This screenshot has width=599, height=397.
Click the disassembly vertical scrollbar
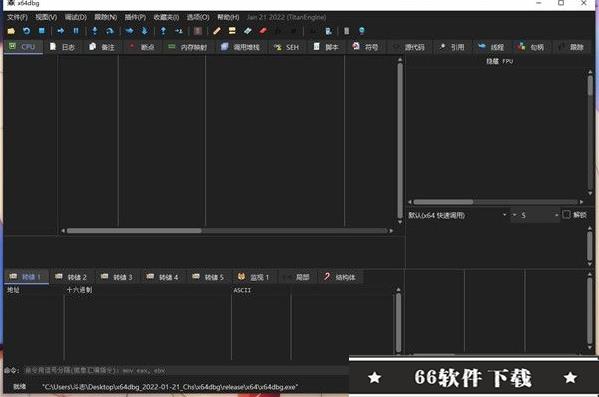400,140
